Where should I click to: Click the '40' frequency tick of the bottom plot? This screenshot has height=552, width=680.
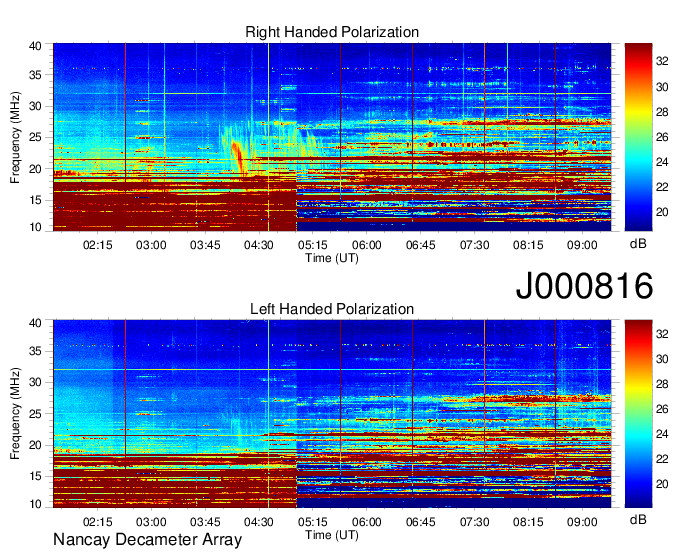pyautogui.click(x=35, y=323)
